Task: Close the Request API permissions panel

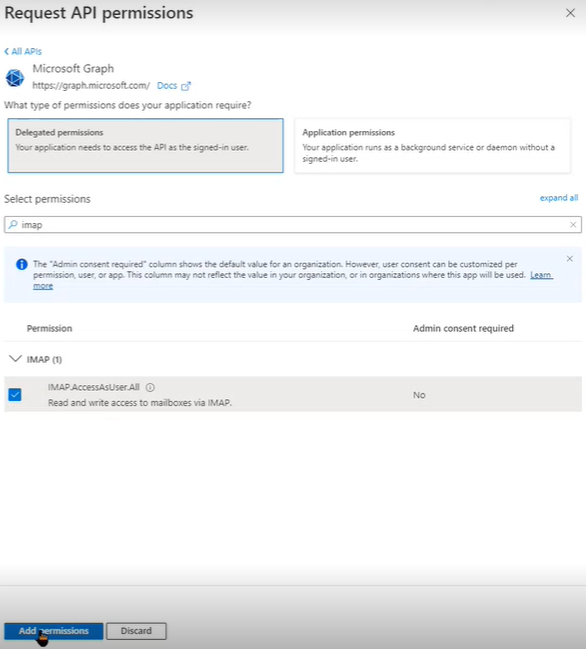Action: tap(570, 13)
